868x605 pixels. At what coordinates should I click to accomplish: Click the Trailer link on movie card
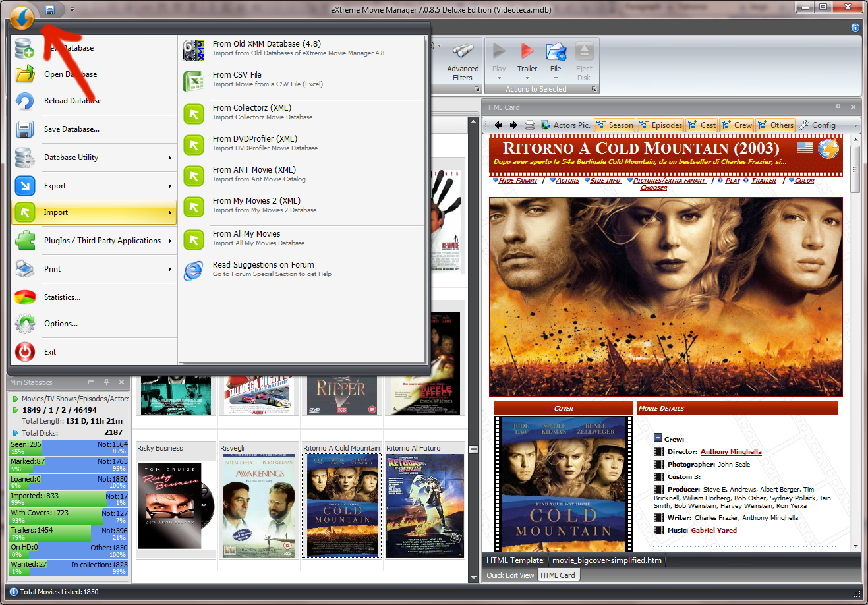[763, 180]
